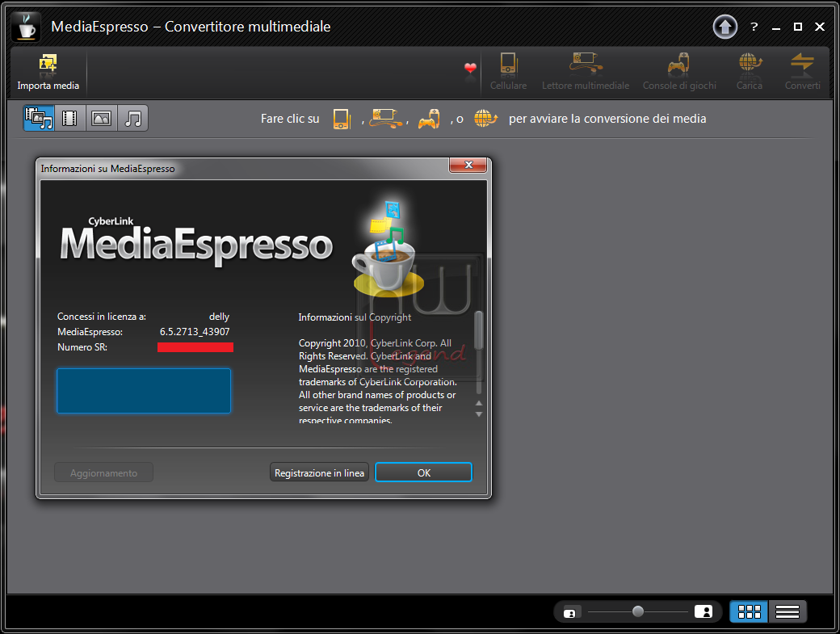
Task: Click the game controller icon in the hint text
Action: (x=429, y=119)
